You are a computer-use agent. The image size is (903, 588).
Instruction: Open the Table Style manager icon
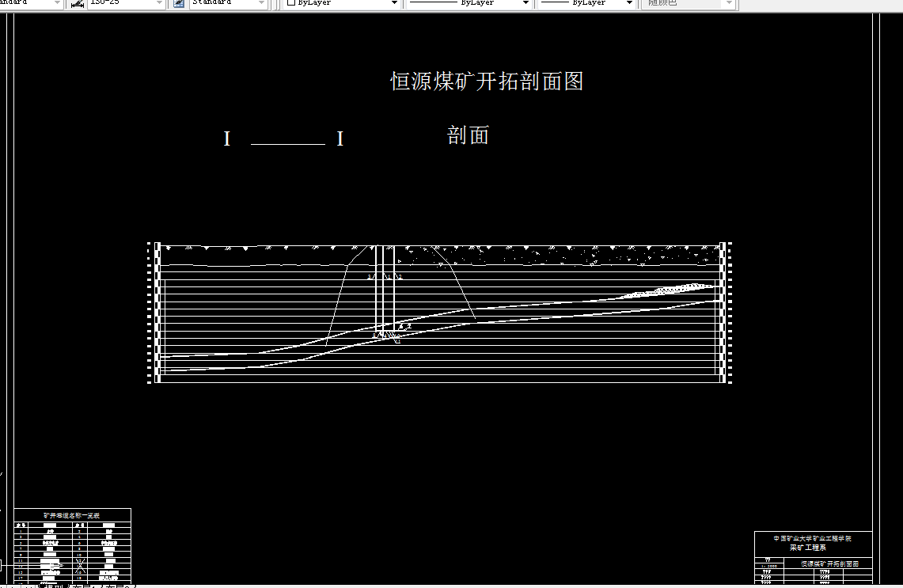pos(179,3)
